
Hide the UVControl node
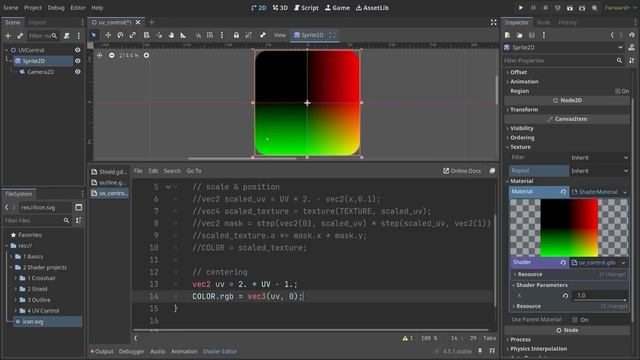tap(78, 50)
